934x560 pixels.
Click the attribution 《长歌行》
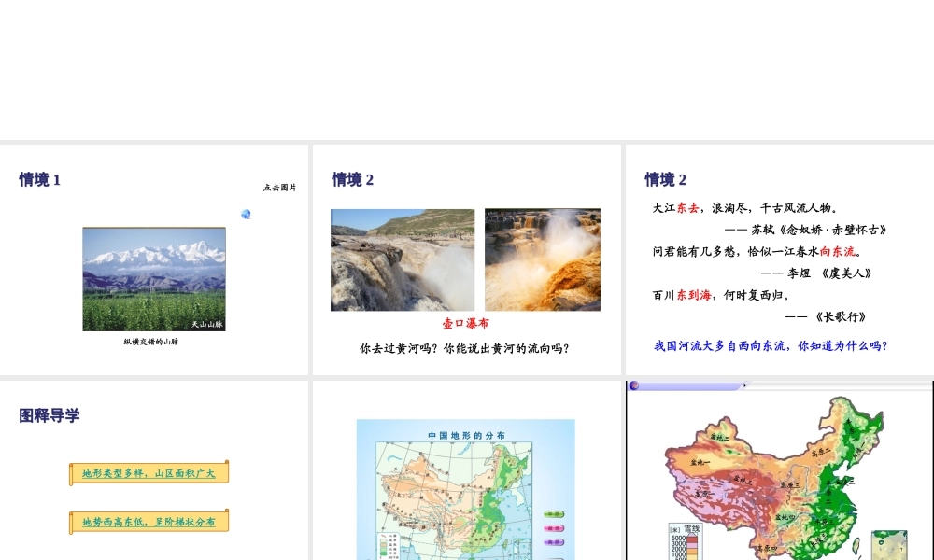[x=840, y=316]
